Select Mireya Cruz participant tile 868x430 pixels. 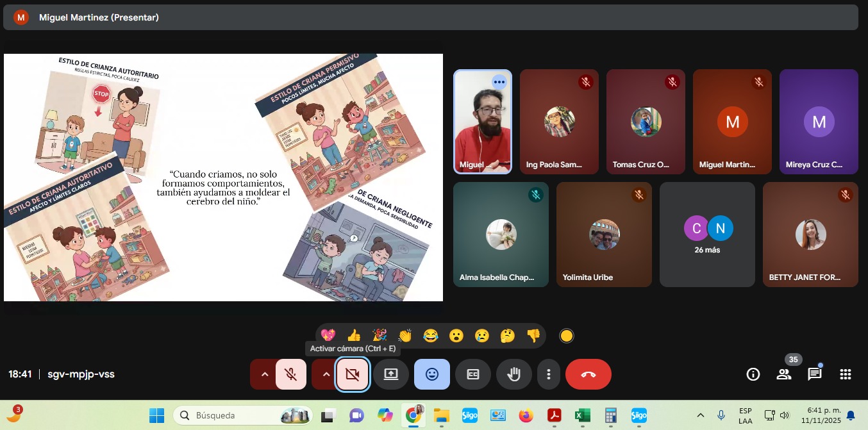819,122
